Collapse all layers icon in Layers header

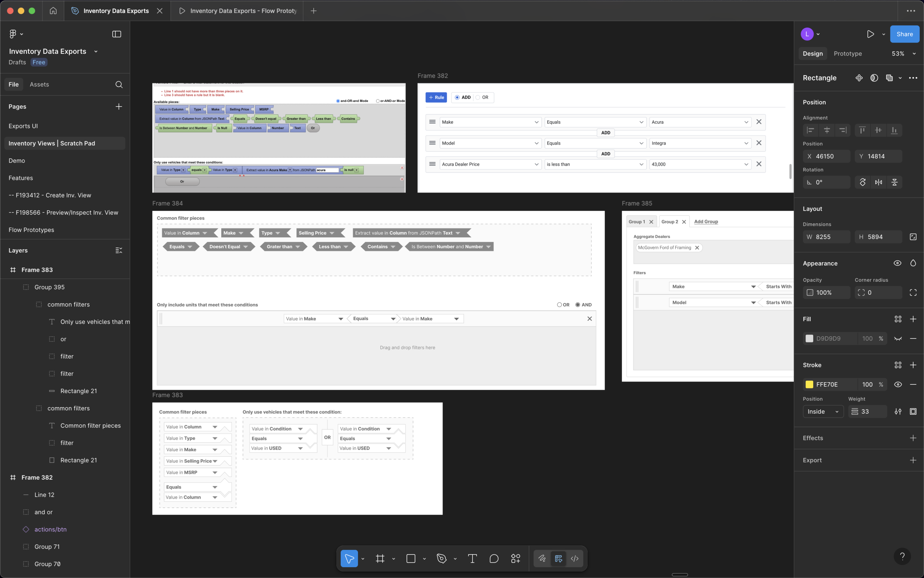tap(119, 250)
